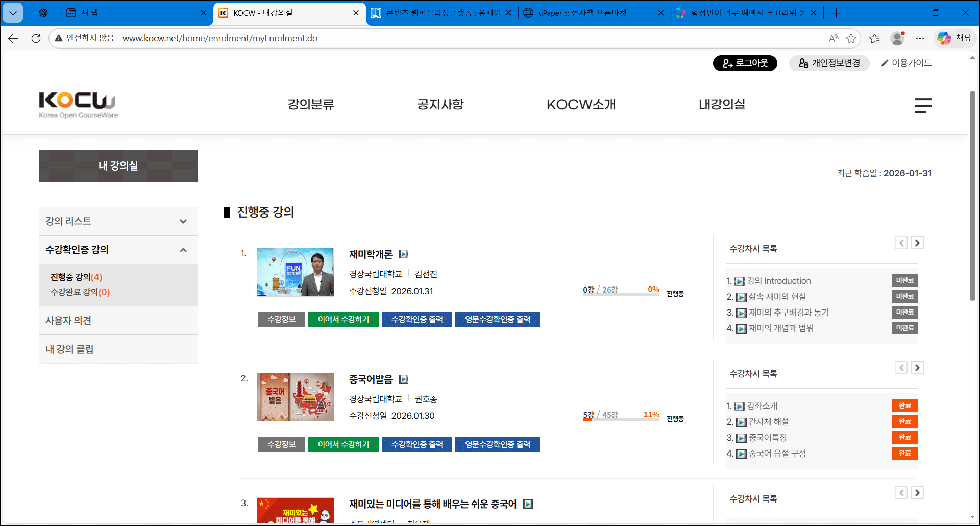Screen dimensions: 980x526
Task: Open browser settings and more menu
Action: (920, 38)
